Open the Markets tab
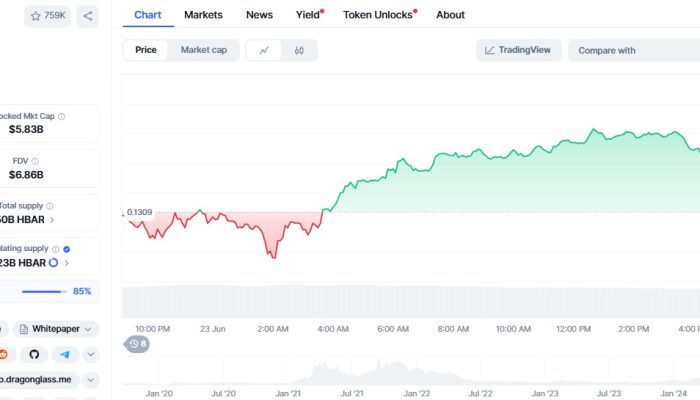This screenshot has width=700, height=400. [x=203, y=15]
